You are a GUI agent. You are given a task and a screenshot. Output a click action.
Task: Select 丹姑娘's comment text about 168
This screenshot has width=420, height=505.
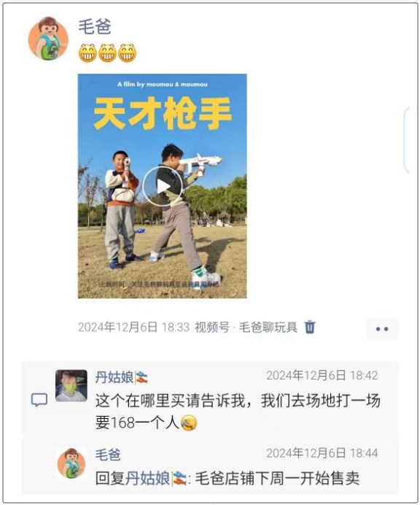pos(238,412)
